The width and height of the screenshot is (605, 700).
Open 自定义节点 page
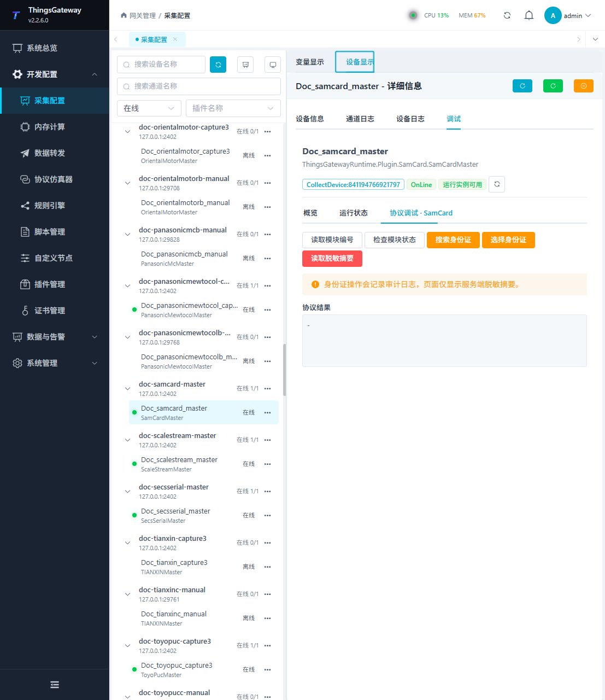click(55, 258)
